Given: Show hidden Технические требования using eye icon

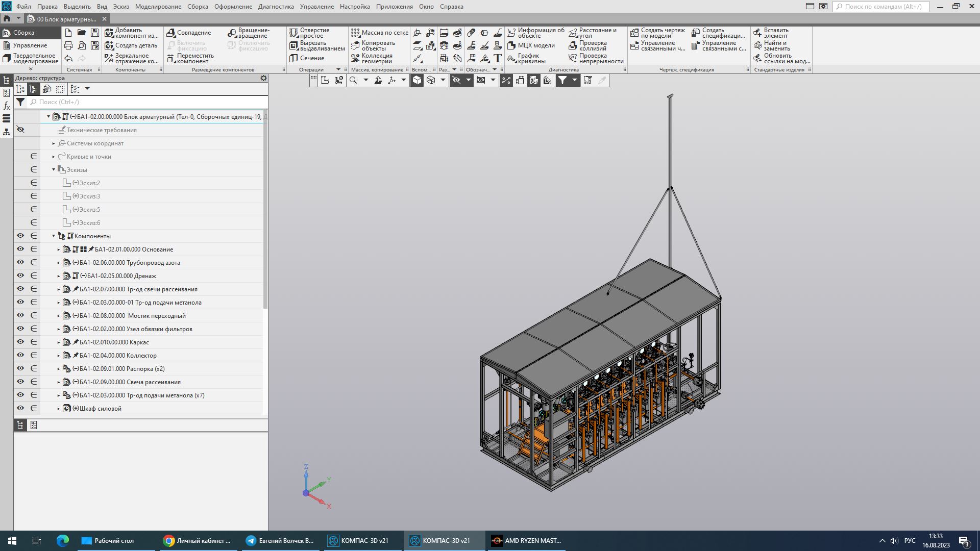Looking at the screenshot, I should (20, 130).
